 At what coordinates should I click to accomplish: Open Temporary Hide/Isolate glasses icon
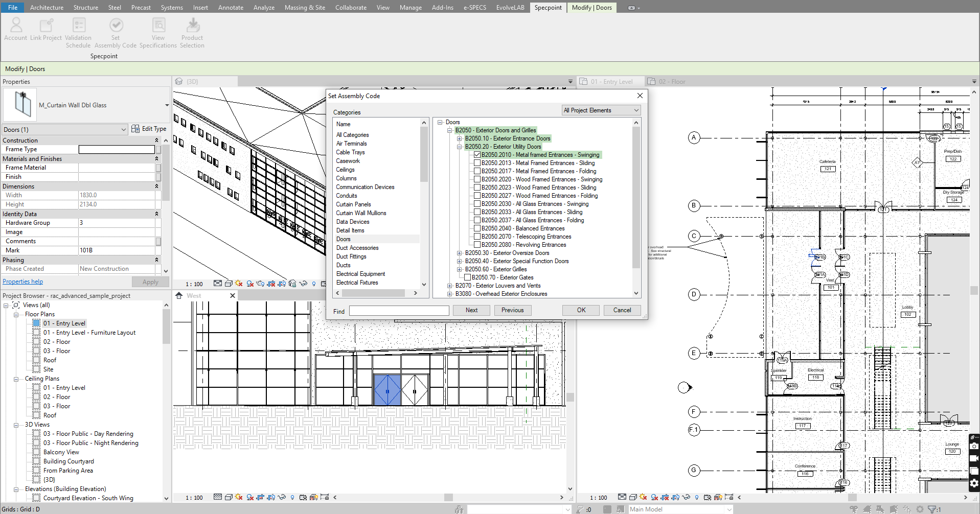[x=282, y=497]
